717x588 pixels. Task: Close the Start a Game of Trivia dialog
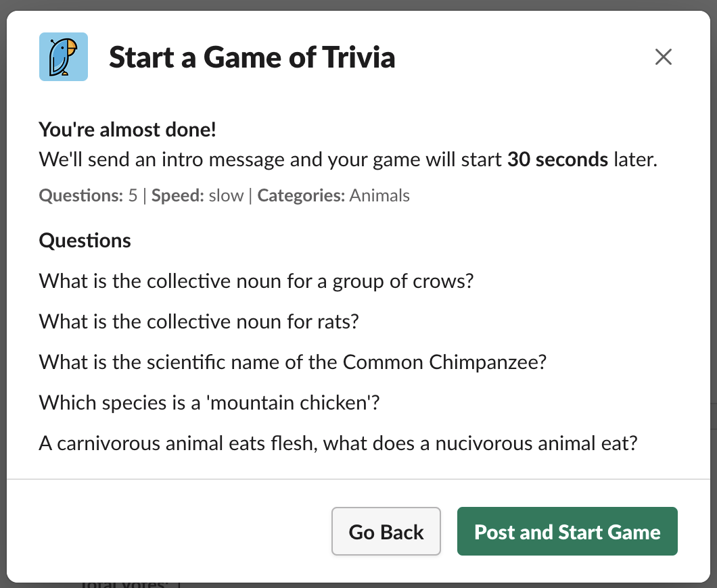(663, 57)
